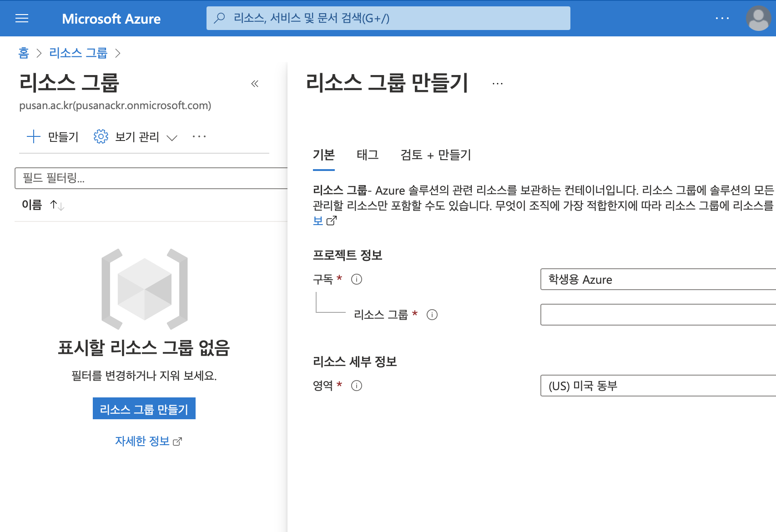This screenshot has width=776, height=532.
Task: Open the top bar more options ellipsis
Action: tap(722, 18)
